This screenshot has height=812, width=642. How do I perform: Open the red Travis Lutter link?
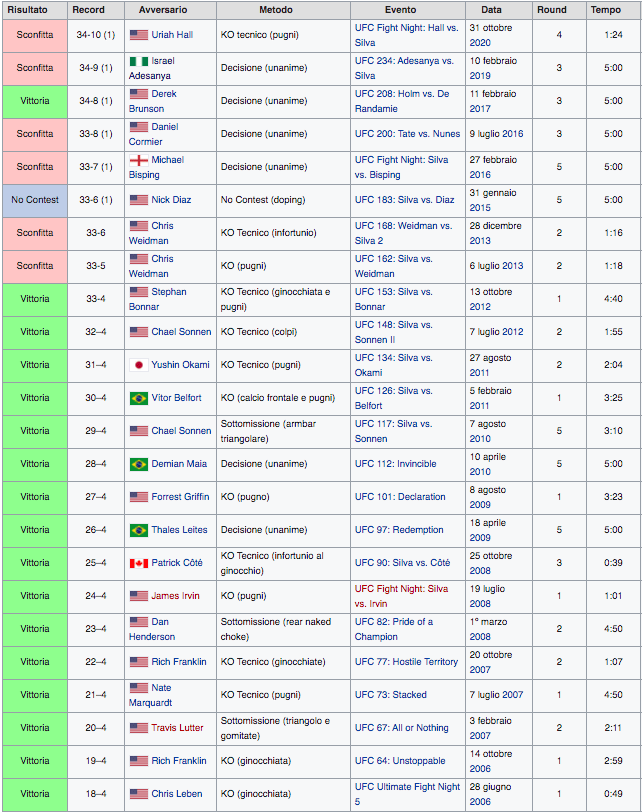coord(177,728)
